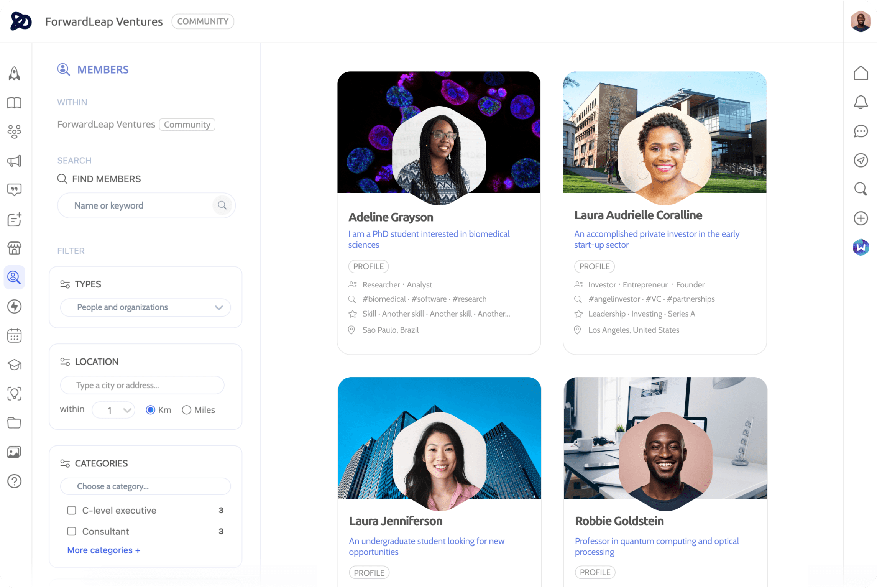Image resolution: width=877 pixels, height=588 pixels.
Task: Check the Consultant checkbox
Action: 71,531
